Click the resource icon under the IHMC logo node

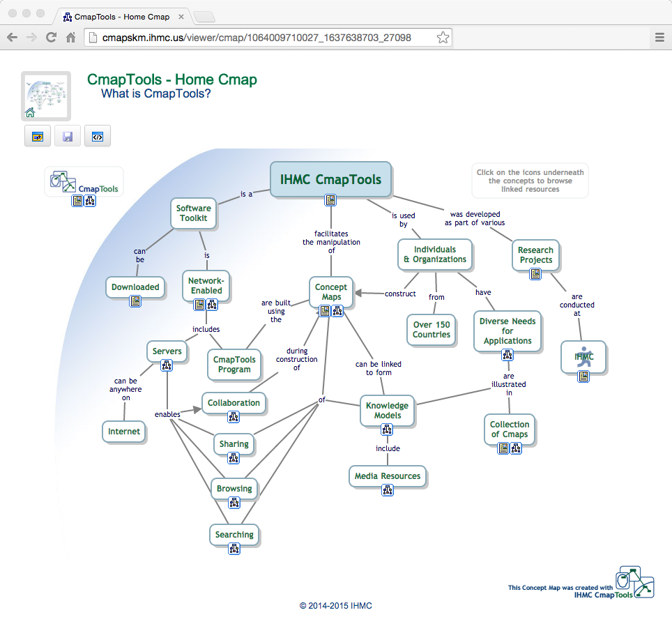(583, 377)
